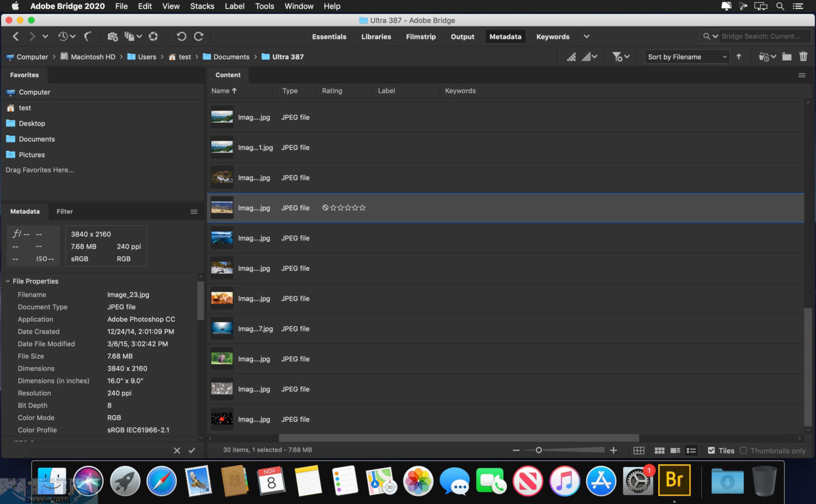Apply metadata changes with the checkmark icon

coord(192,450)
